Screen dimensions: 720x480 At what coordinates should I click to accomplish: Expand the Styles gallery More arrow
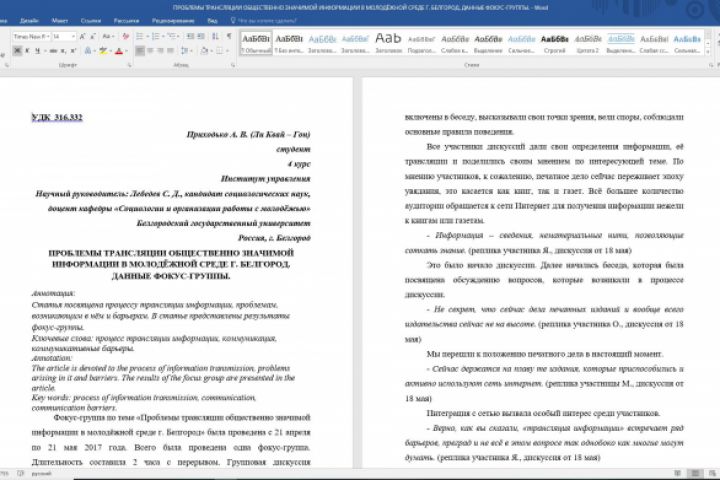[708, 51]
